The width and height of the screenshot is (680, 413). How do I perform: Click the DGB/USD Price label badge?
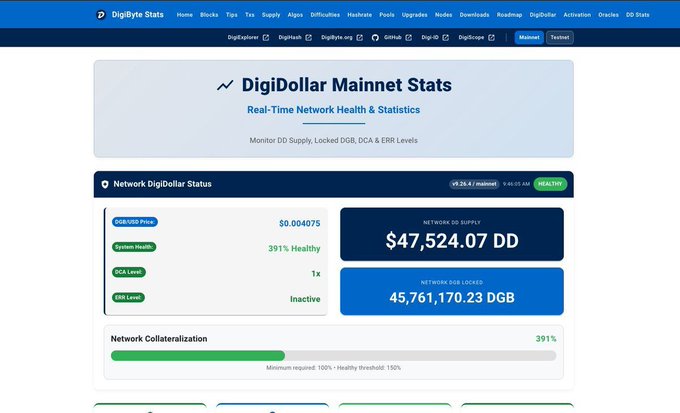click(135, 222)
